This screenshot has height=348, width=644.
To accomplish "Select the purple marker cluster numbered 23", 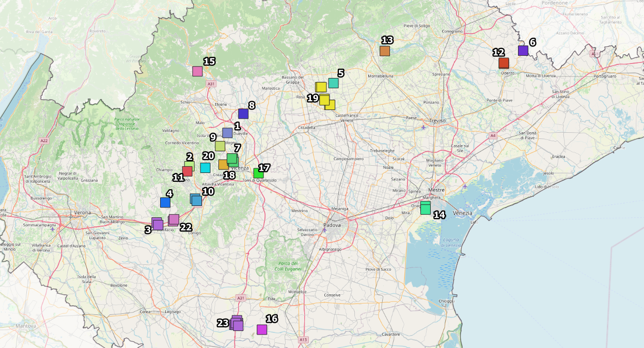I will (x=237, y=323).
